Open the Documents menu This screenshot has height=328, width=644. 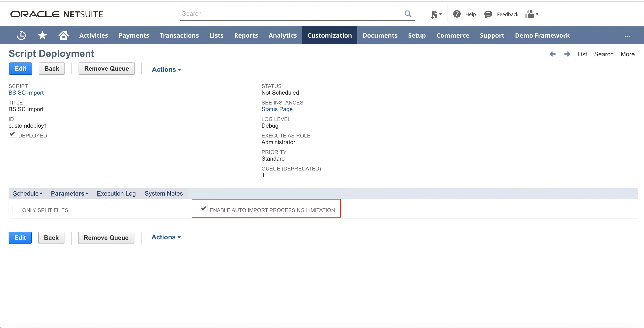point(380,35)
